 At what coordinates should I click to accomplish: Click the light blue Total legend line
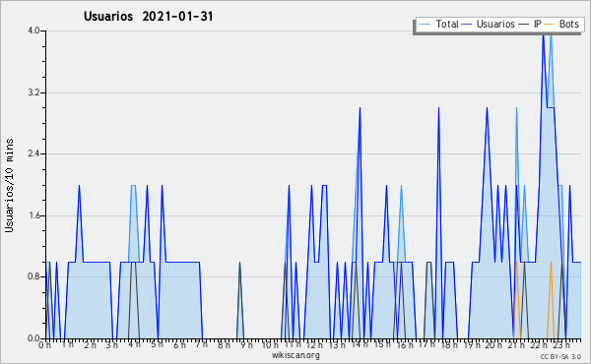[x=425, y=25]
